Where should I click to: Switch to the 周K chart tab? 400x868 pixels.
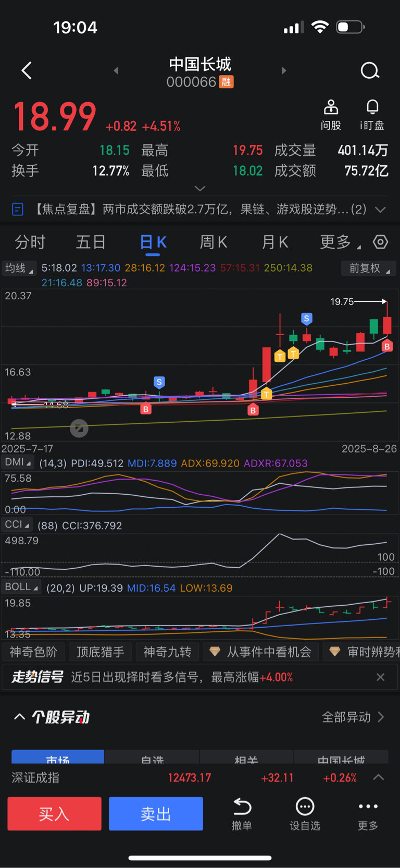click(214, 242)
